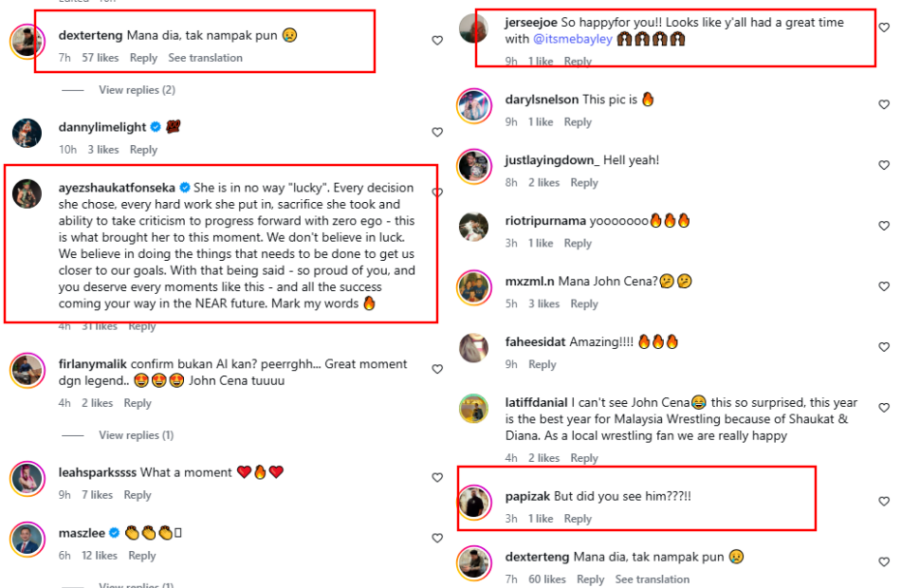Expand "View replies (2)" under dexterteng
The height and width of the screenshot is (588, 901).
[137, 90]
